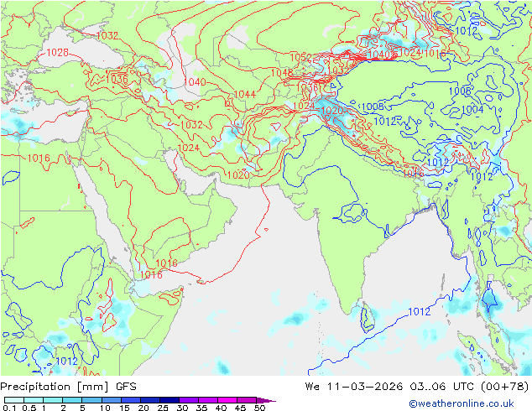
Task: Select the 2–5 mm legend swatch
Action: [x=72, y=400]
